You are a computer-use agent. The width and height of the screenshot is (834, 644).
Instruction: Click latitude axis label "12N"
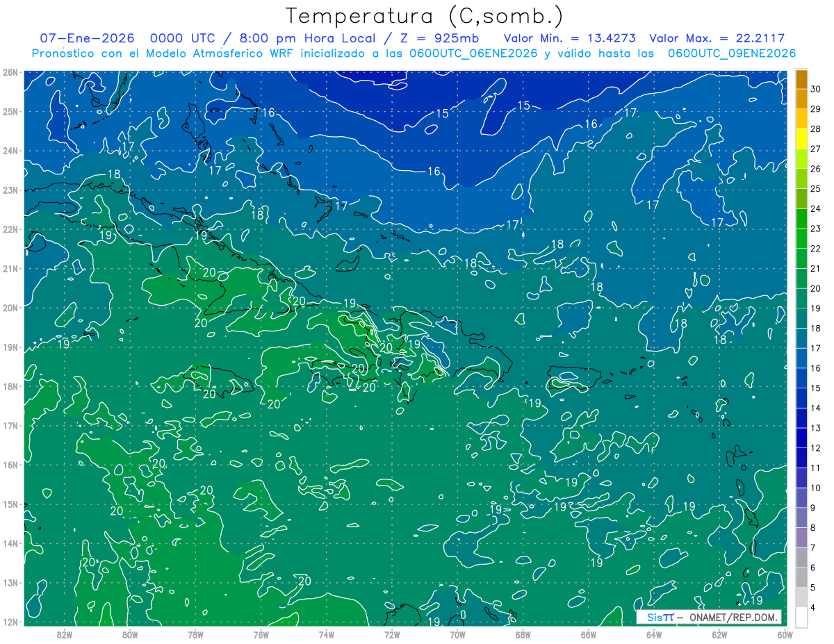(x=10, y=622)
